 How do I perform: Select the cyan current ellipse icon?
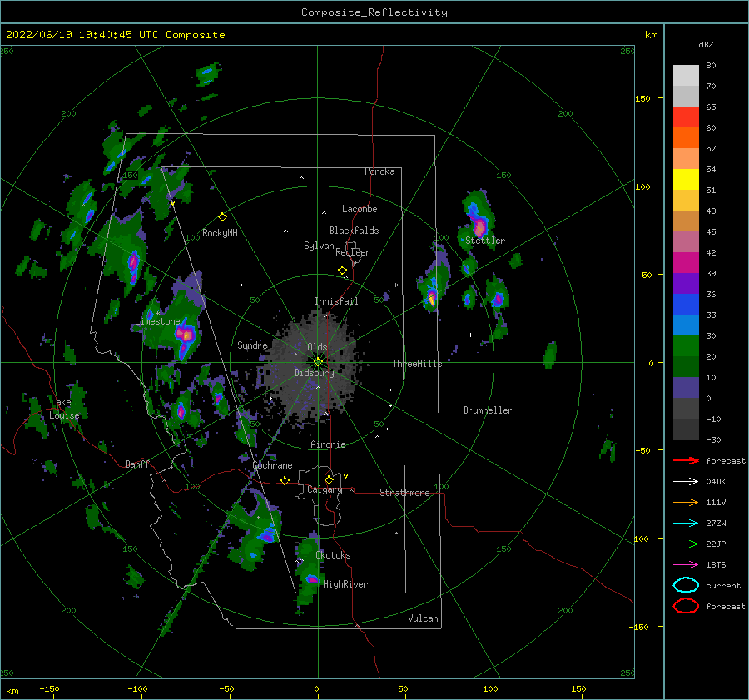pyautogui.click(x=686, y=585)
